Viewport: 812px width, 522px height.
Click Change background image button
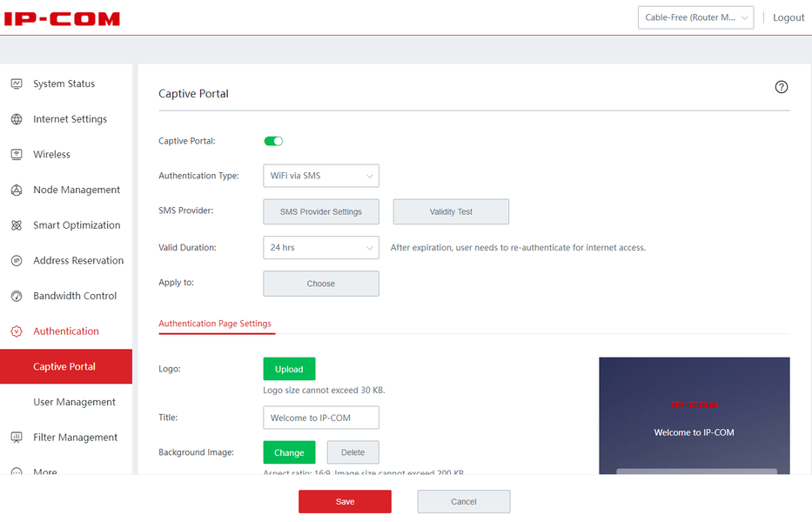[289, 452]
